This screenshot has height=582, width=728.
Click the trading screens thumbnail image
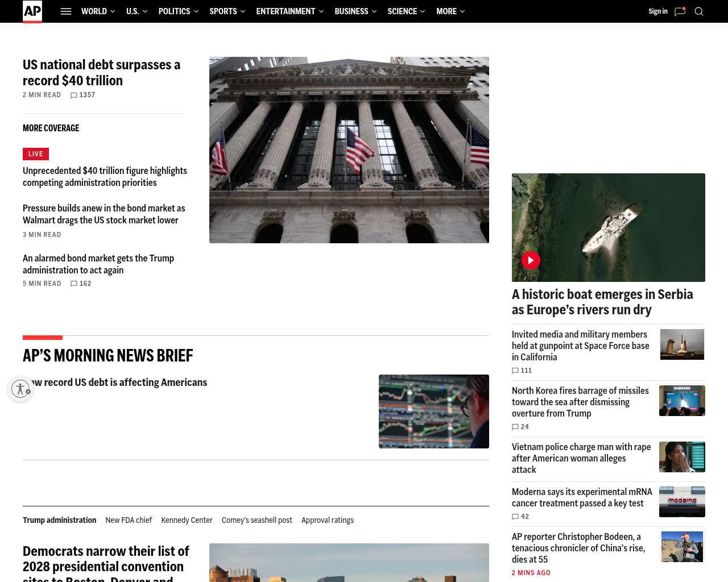[434, 411]
